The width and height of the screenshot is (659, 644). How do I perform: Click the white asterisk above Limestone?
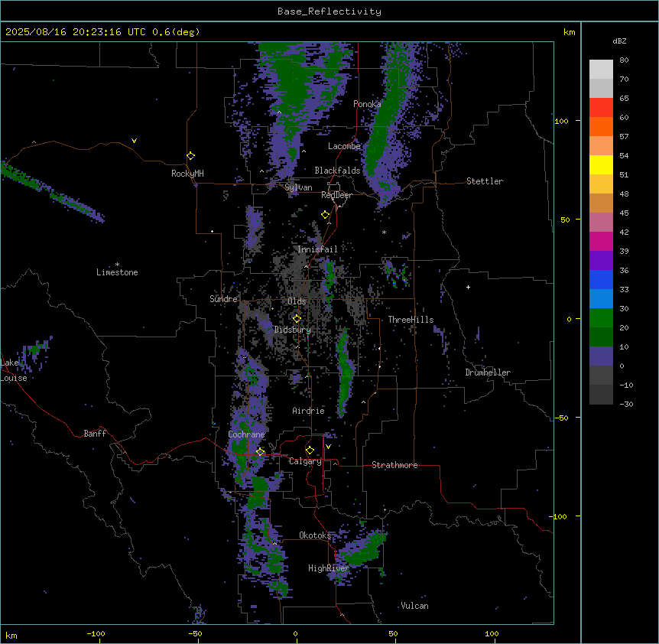pos(117,265)
